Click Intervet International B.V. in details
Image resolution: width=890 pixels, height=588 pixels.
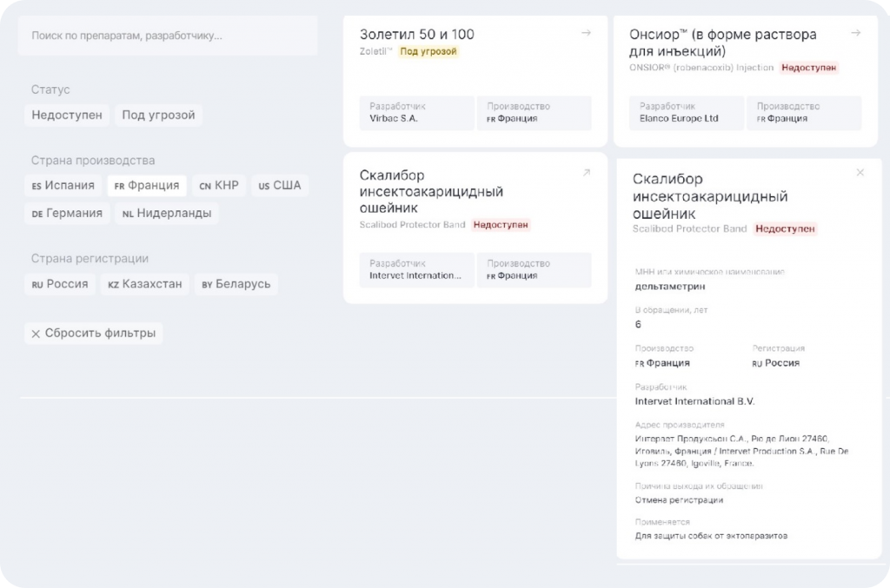tap(694, 401)
